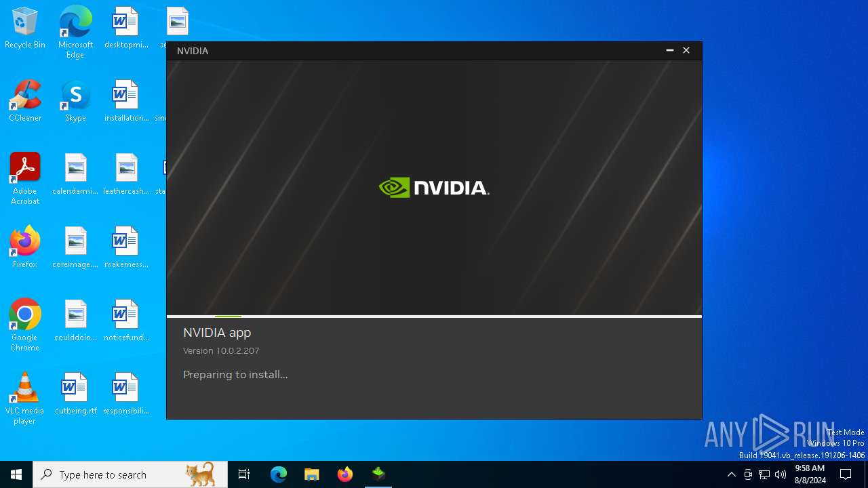Screen dimensions: 868x488
Task: Open Firefox from the taskbar
Action: tap(345, 474)
